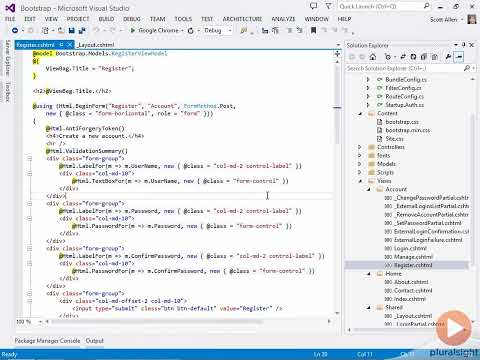Open Properties via the wrench icon
This screenshot has height=360, width=480.
(448, 57)
